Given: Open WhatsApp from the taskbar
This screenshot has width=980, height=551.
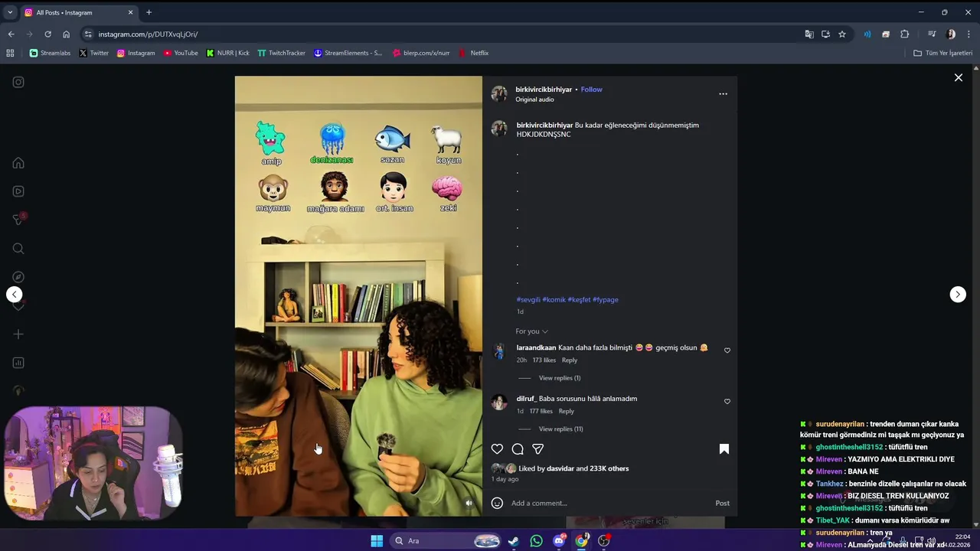Looking at the screenshot, I should pos(537,541).
